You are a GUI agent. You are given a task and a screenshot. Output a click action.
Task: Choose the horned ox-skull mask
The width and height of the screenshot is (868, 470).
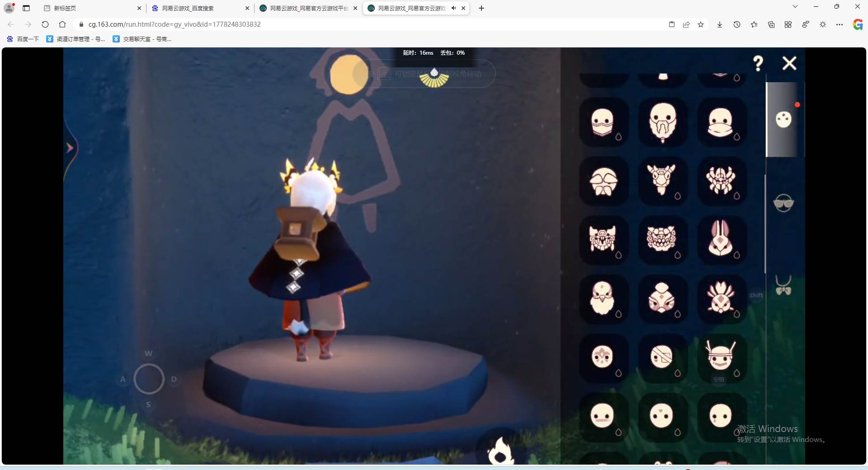pos(663,181)
